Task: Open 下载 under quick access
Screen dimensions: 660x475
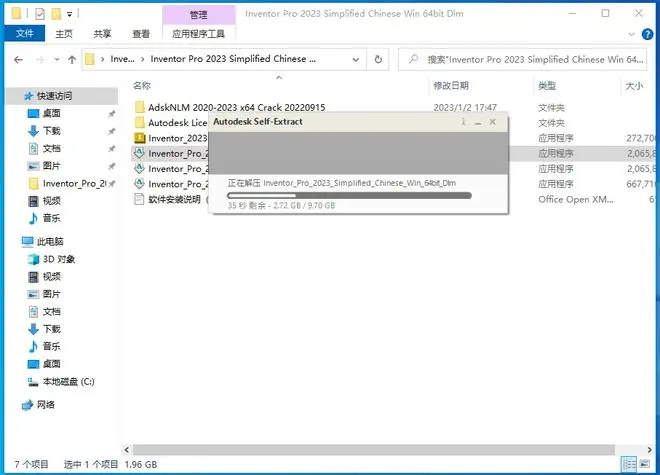Action: point(51,131)
